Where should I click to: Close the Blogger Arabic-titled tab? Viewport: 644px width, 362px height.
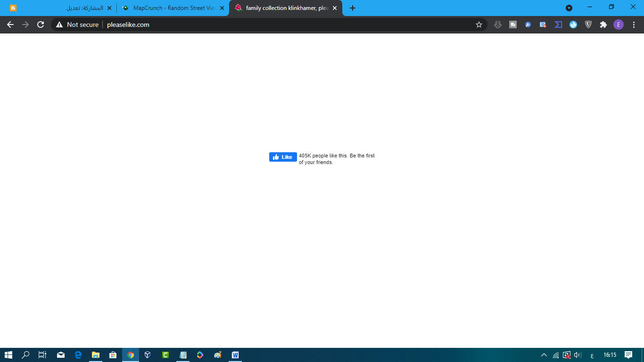tap(109, 8)
